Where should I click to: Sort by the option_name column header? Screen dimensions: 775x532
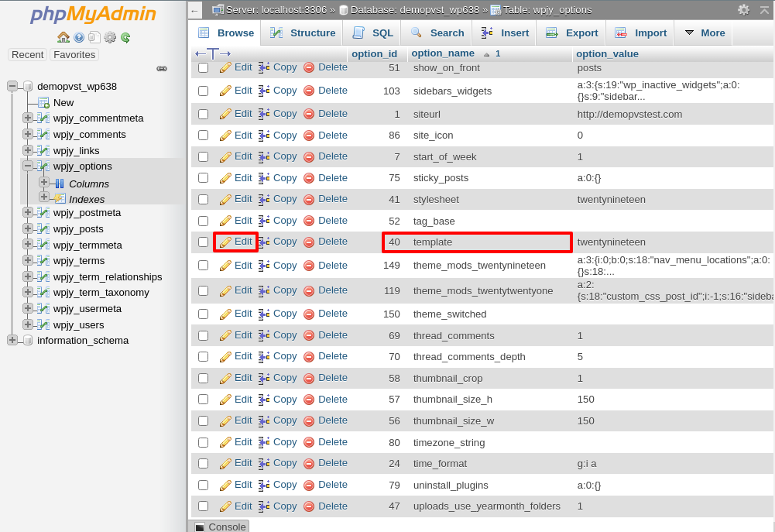(x=443, y=53)
